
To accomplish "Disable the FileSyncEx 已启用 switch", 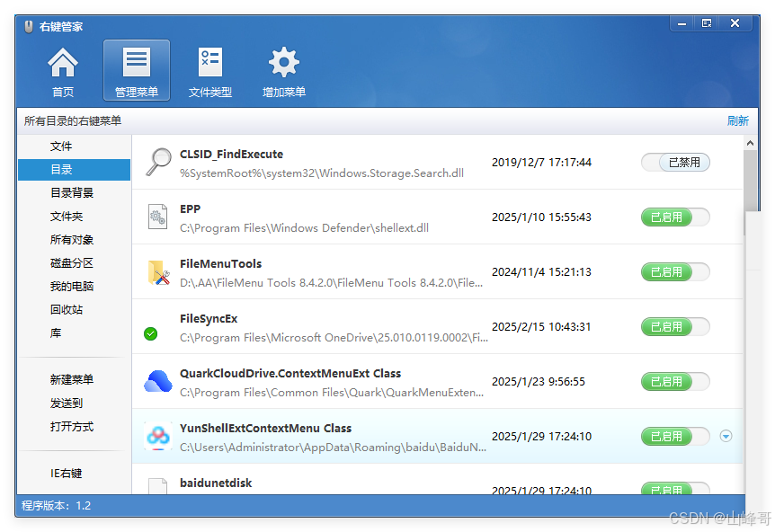I will 675,326.
